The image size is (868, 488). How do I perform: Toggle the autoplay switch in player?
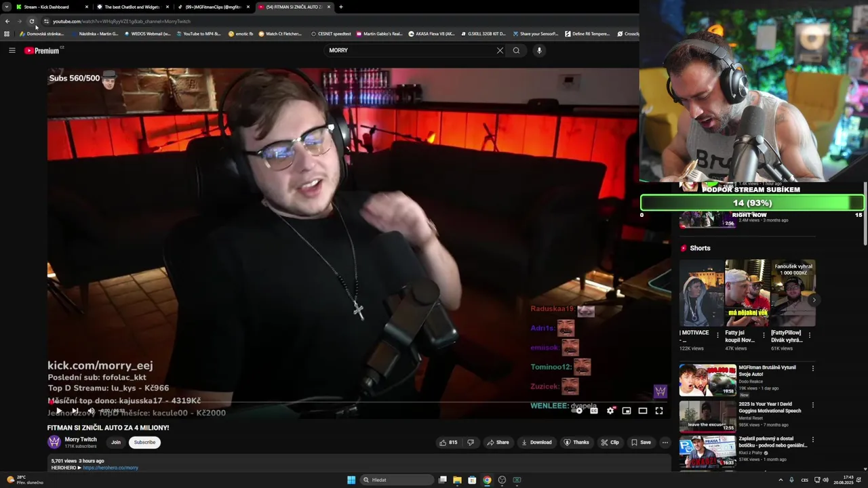click(578, 411)
